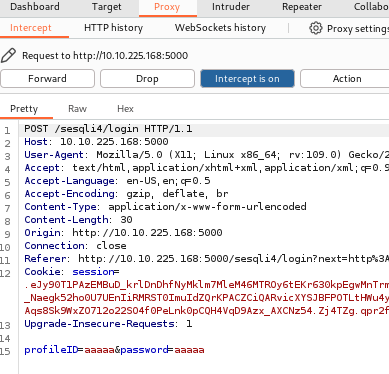
Task: Click the Referer header URL
Action: 234,259
